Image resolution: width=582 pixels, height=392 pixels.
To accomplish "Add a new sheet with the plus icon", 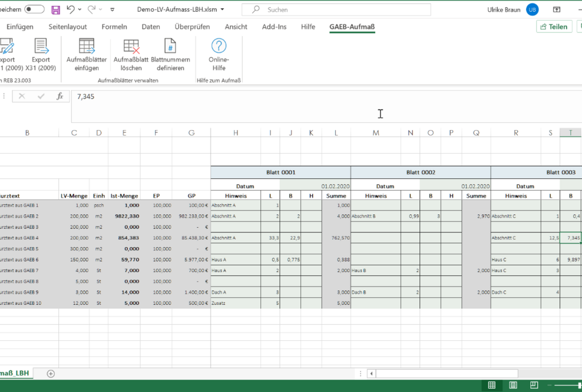I will click(51, 373).
